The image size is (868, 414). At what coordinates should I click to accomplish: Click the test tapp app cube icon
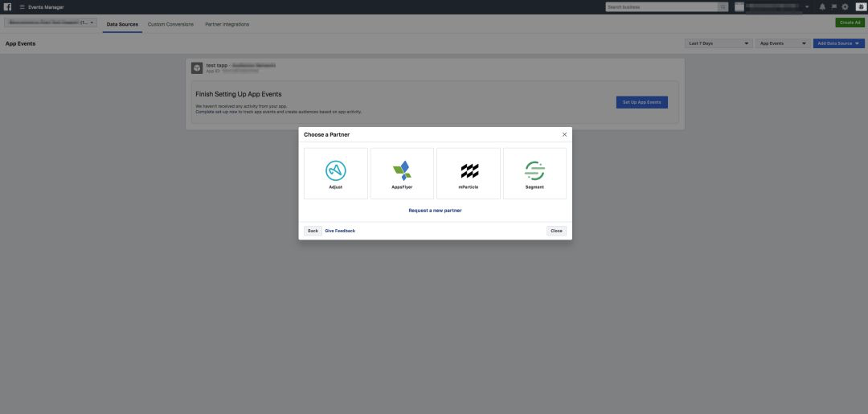coord(197,68)
